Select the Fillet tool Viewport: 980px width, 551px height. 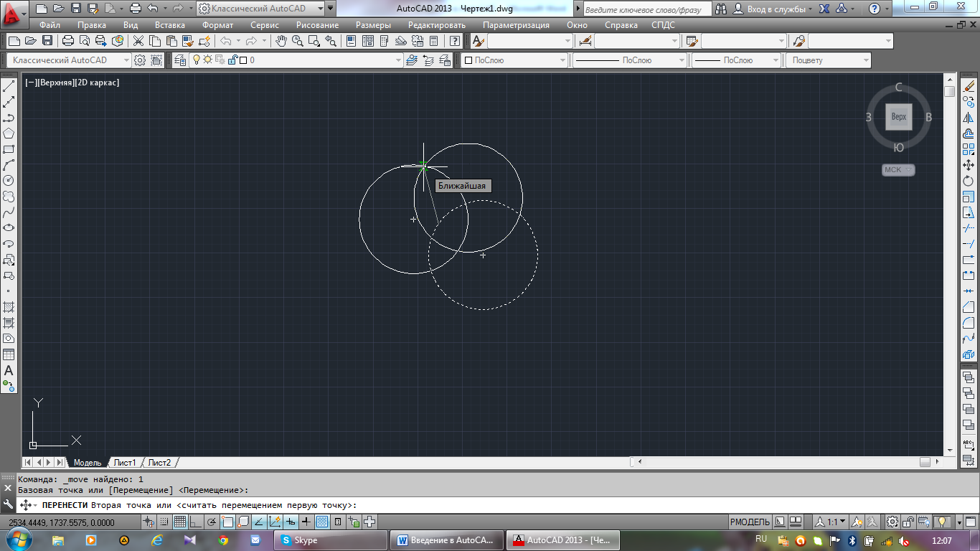pos(969,323)
